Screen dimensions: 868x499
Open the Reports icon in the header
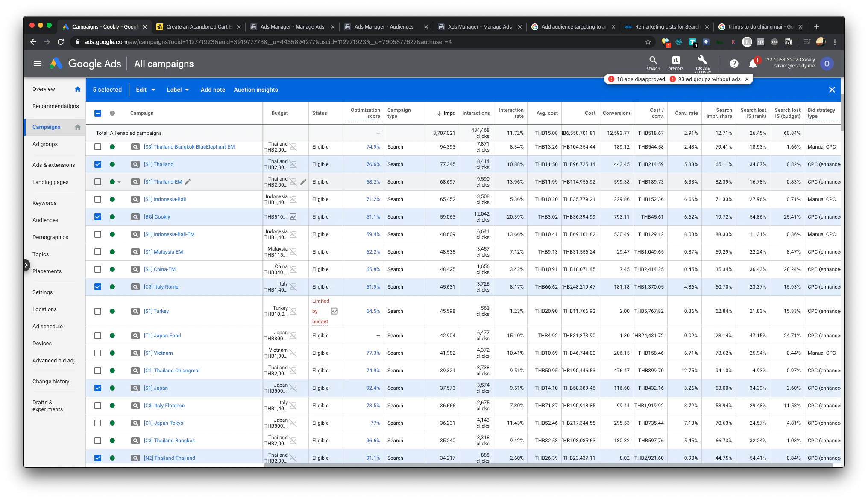click(x=676, y=61)
